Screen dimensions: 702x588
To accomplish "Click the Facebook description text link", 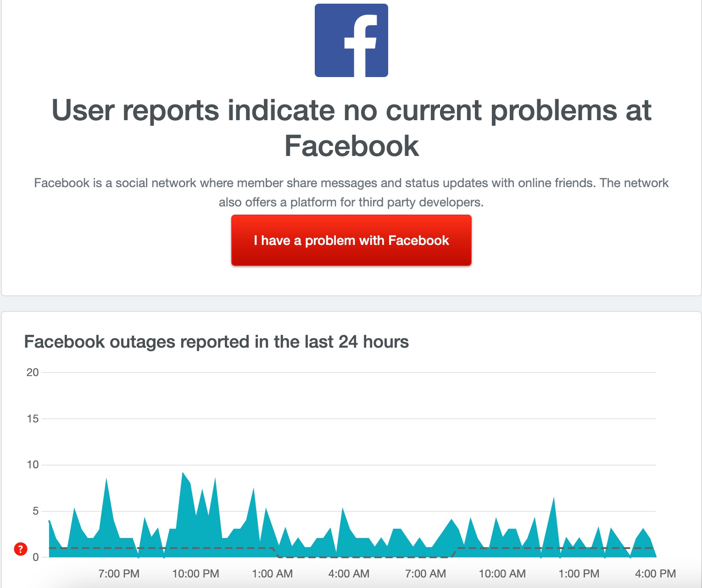I will tap(351, 192).
